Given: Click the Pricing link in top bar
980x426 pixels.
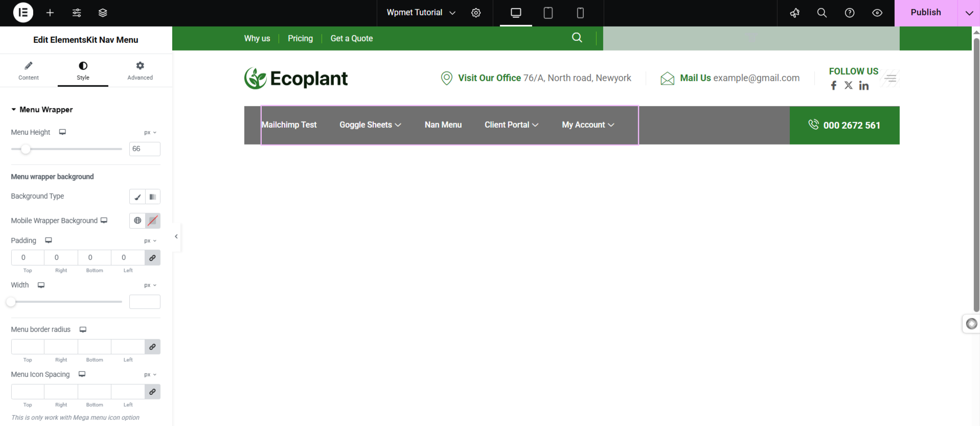Looking at the screenshot, I should [x=300, y=38].
